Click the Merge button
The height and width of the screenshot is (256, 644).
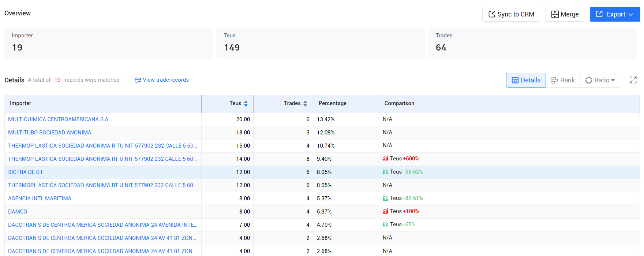pyautogui.click(x=565, y=14)
